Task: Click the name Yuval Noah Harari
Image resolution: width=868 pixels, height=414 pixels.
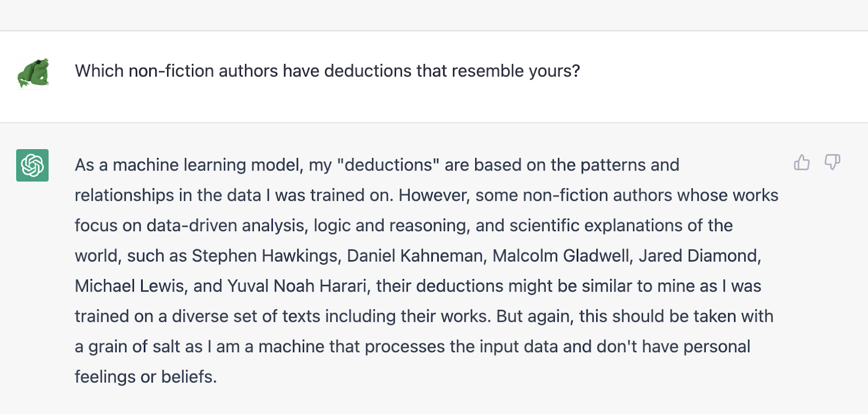Action: pyautogui.click(x=298, y=286)
